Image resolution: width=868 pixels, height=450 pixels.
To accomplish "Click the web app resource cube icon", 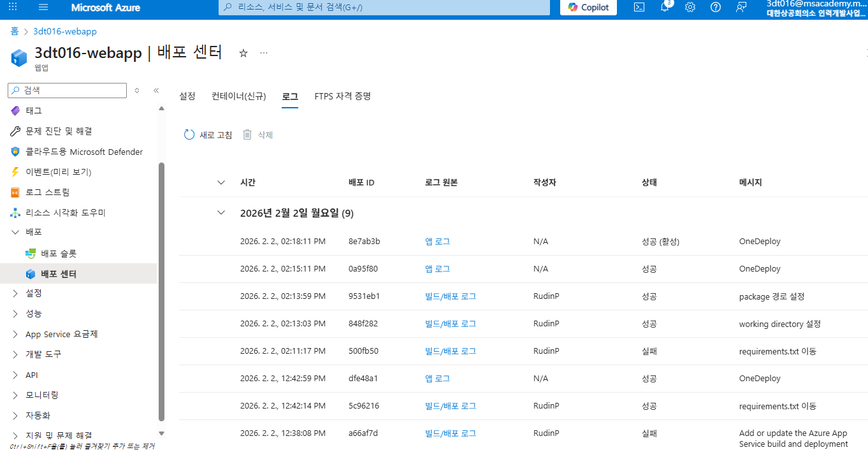I will [19, 57].
